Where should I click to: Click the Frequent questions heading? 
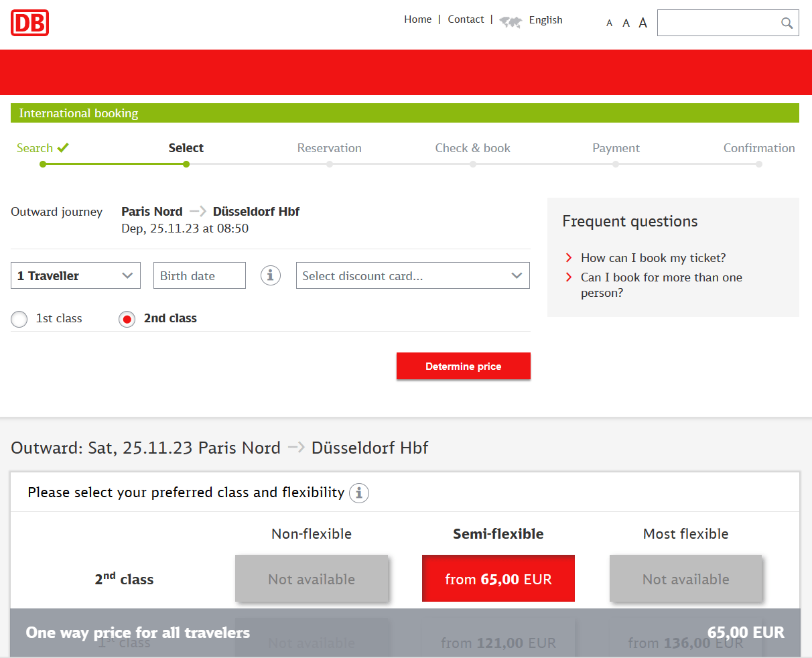[630, 221]
